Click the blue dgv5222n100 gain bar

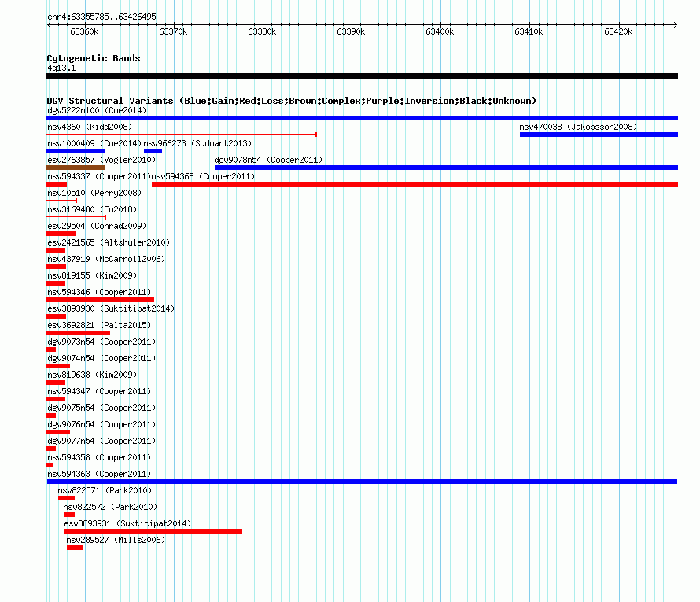362,118
